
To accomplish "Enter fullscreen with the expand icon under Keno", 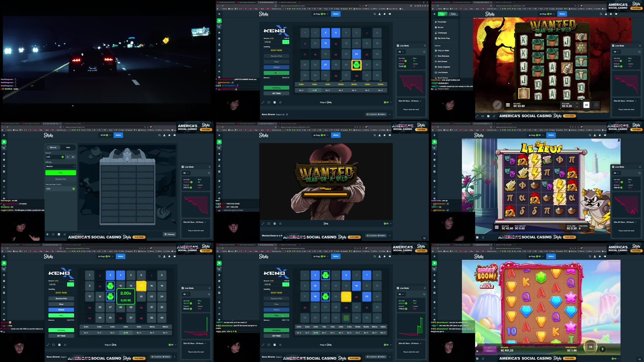I will pos(263,102).
